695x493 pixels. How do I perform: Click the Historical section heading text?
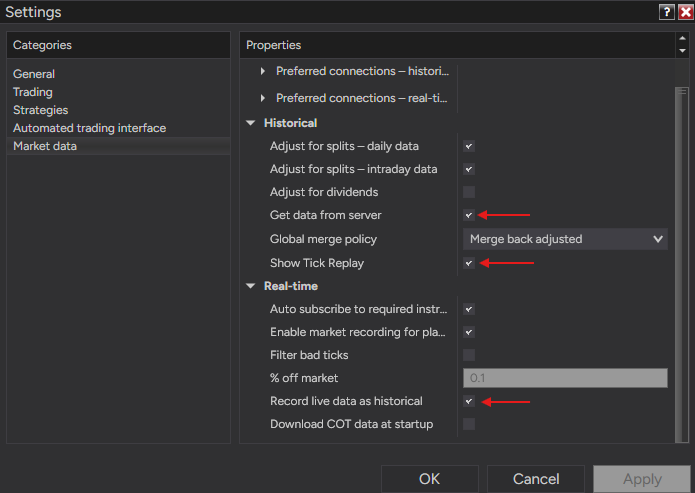(x=290, y=123)
